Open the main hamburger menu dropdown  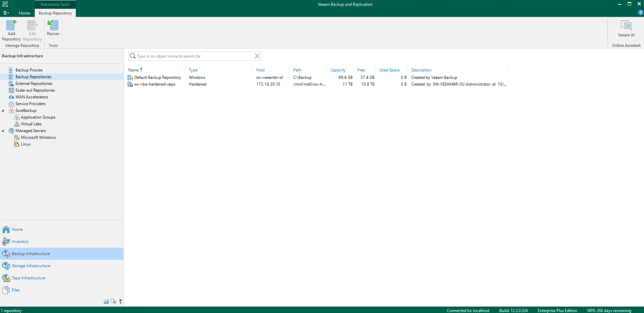click(6, 13)
